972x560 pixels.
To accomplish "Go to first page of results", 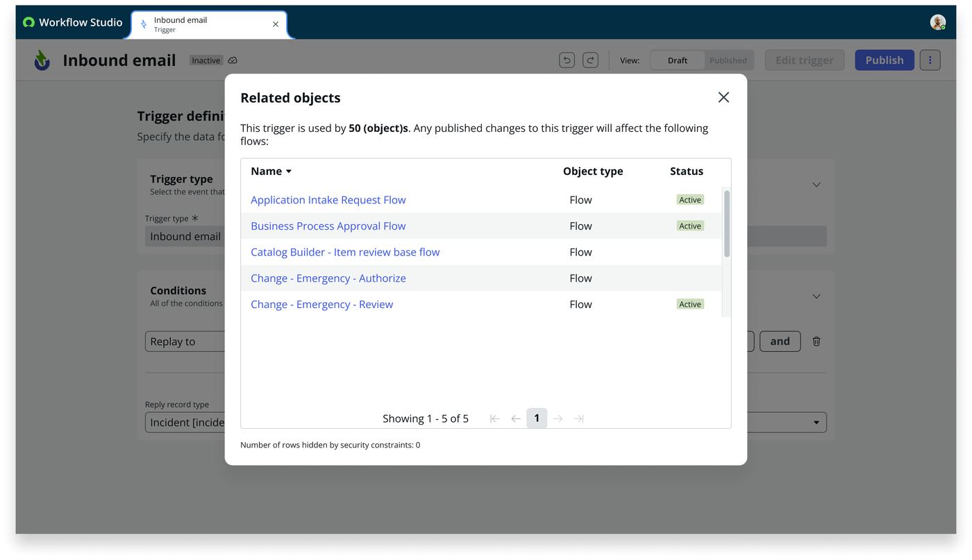I will (494, 418).
